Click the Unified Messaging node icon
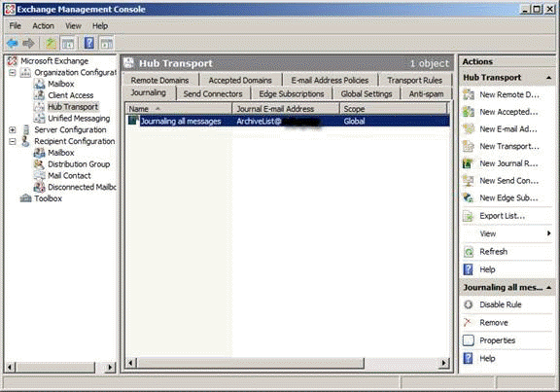 tap(39, 119)
